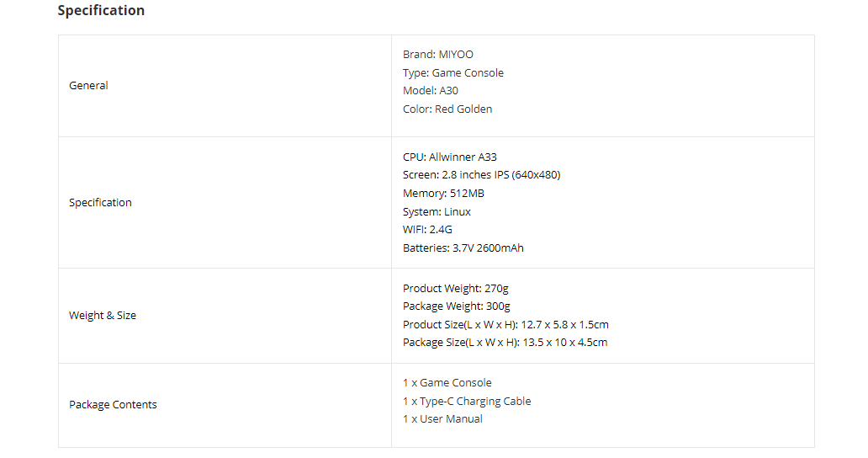Click the Specification section heading

(101, 10)
